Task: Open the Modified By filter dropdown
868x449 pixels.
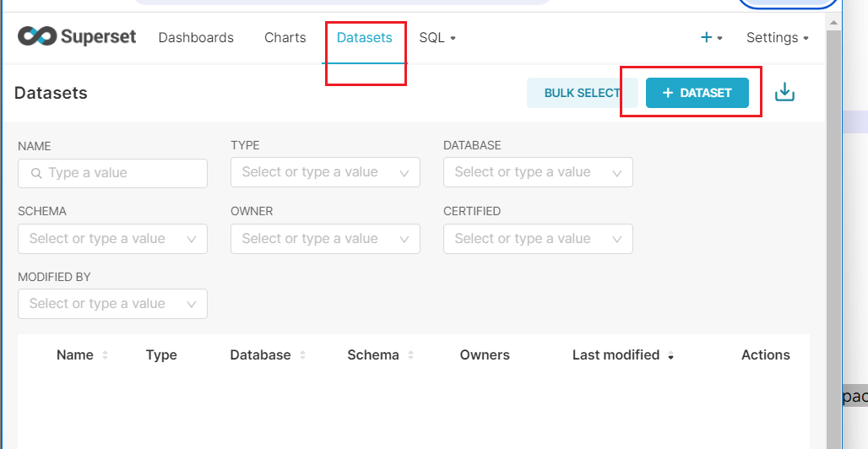Action: [x=112, y=304]
